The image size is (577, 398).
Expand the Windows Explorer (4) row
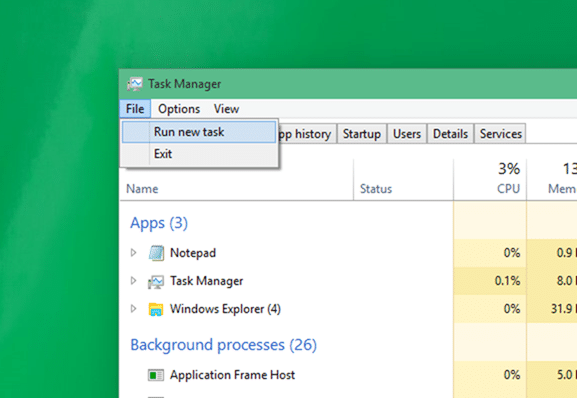tap(134, 309)
